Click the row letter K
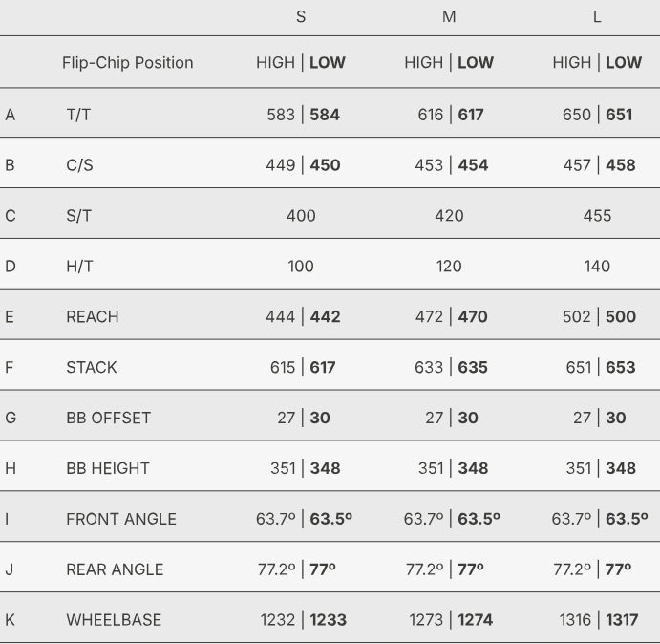 click(10, 621)
